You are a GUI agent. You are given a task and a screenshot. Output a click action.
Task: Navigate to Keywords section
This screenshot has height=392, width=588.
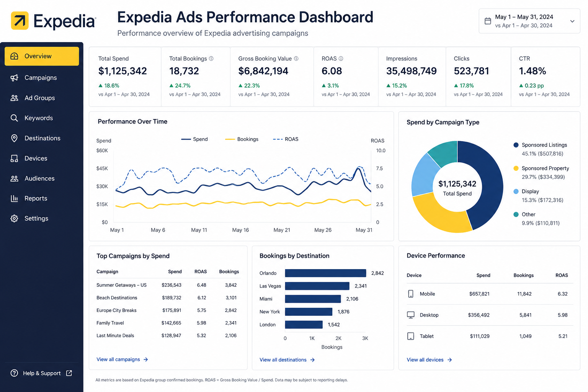pyautogui.click(x=42, y=118)
